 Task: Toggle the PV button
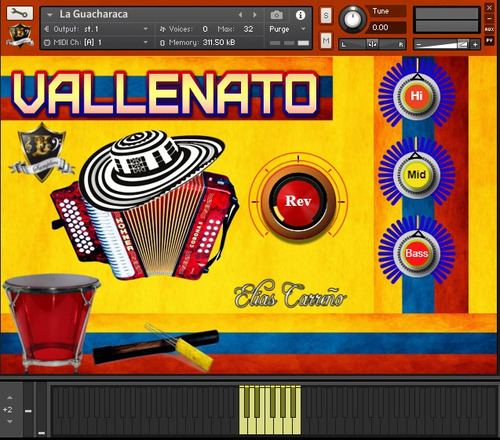[489, 40]
